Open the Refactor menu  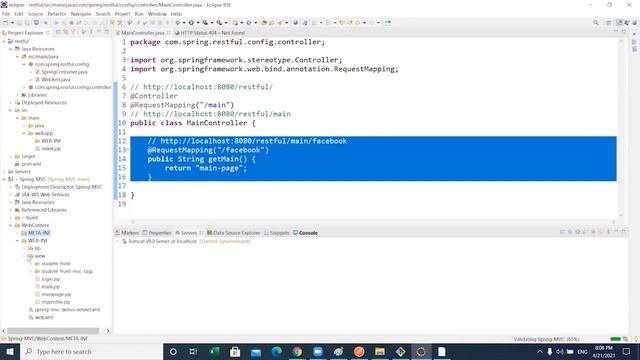point(57,14)
